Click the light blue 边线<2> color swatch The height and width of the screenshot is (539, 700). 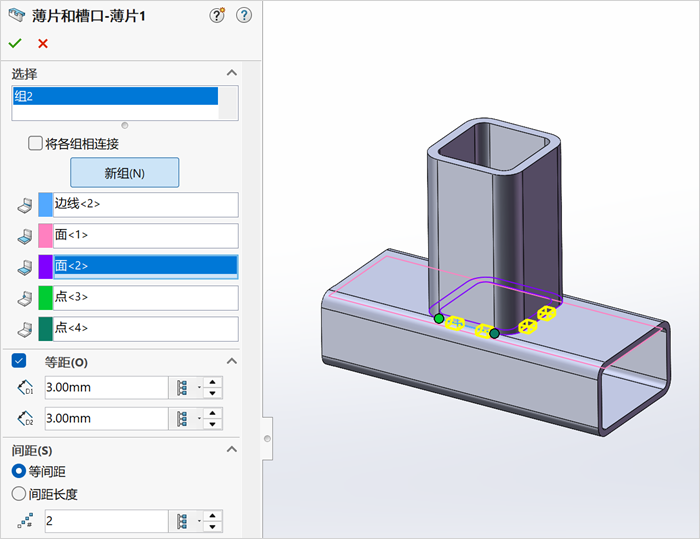(46, 205)
